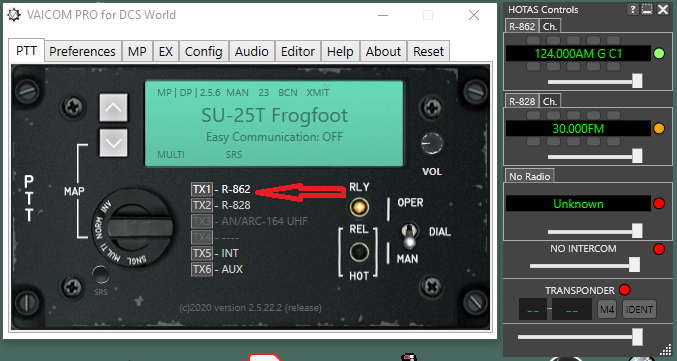Click the TX2 button
The image size is (677, 361).
202,205
